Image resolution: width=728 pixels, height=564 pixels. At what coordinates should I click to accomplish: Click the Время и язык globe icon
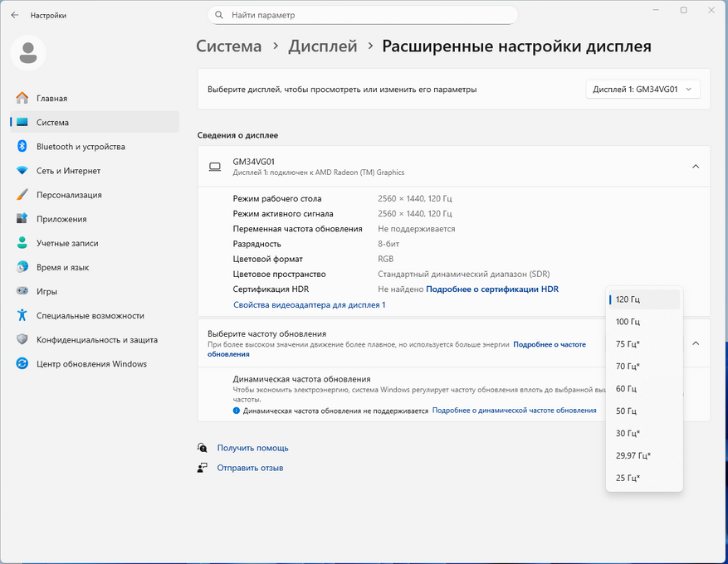pos(22,267)
